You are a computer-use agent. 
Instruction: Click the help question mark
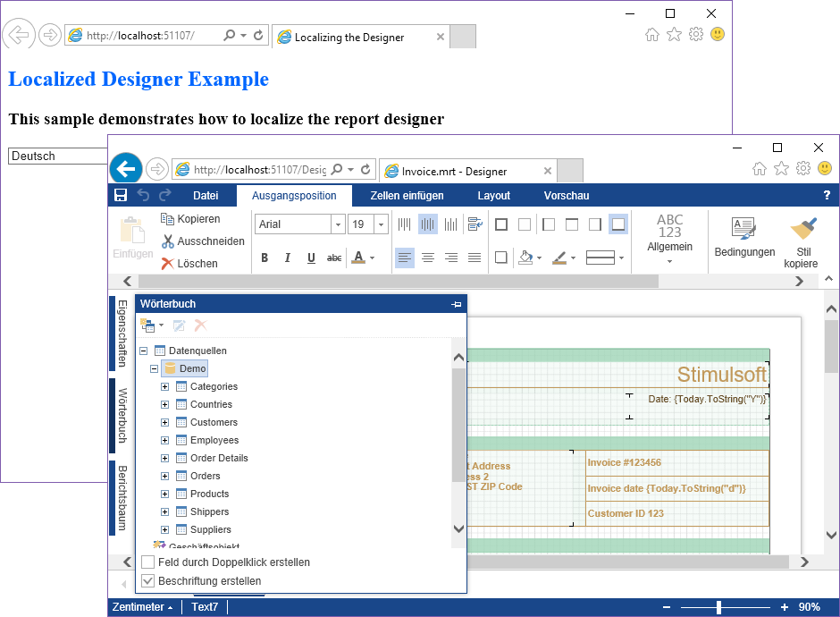coord(827,196)
